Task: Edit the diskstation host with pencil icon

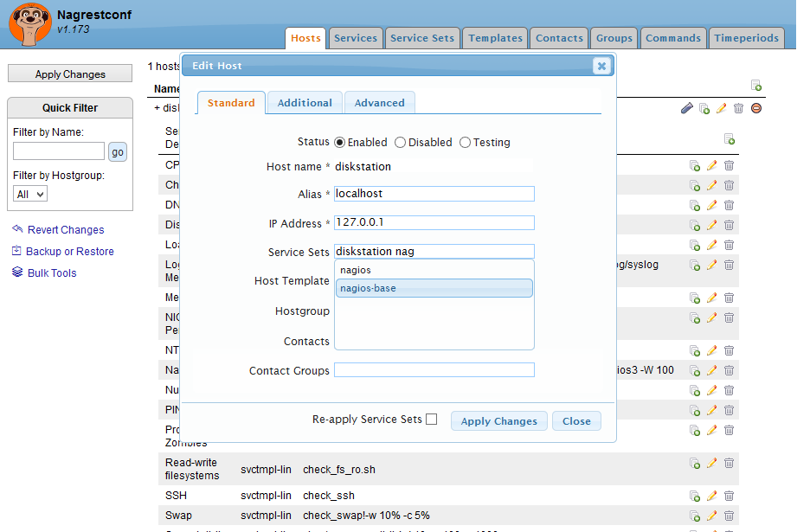Action: [x=721, y=108]
